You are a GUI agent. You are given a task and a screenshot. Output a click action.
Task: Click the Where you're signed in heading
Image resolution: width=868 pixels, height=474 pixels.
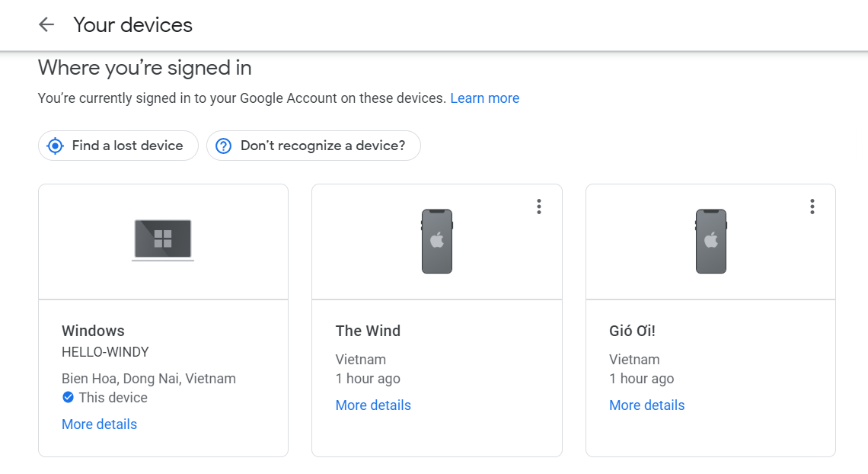point(145,68)
